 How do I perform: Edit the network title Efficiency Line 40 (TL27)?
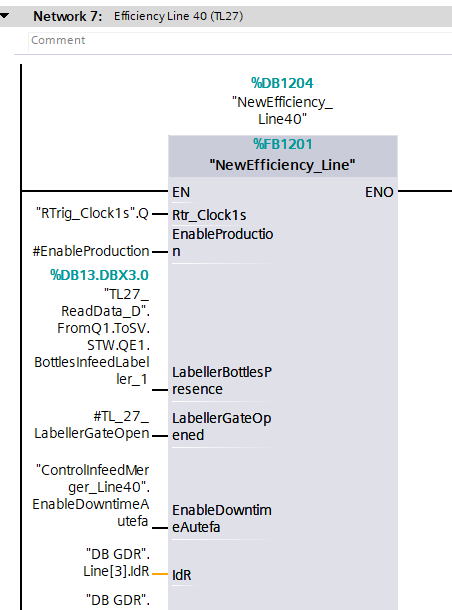(179, 16)
